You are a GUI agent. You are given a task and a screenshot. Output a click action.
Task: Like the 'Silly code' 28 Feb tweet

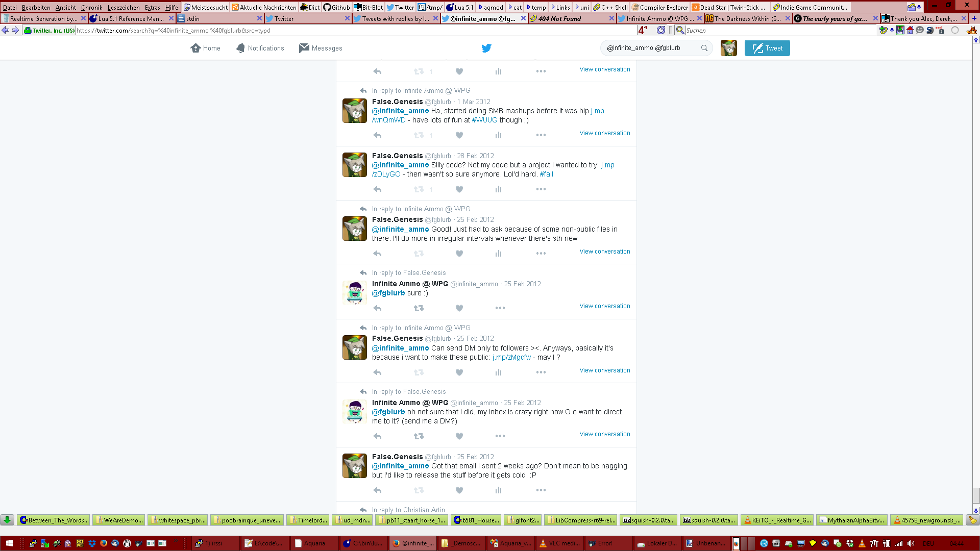click(459, 189)
